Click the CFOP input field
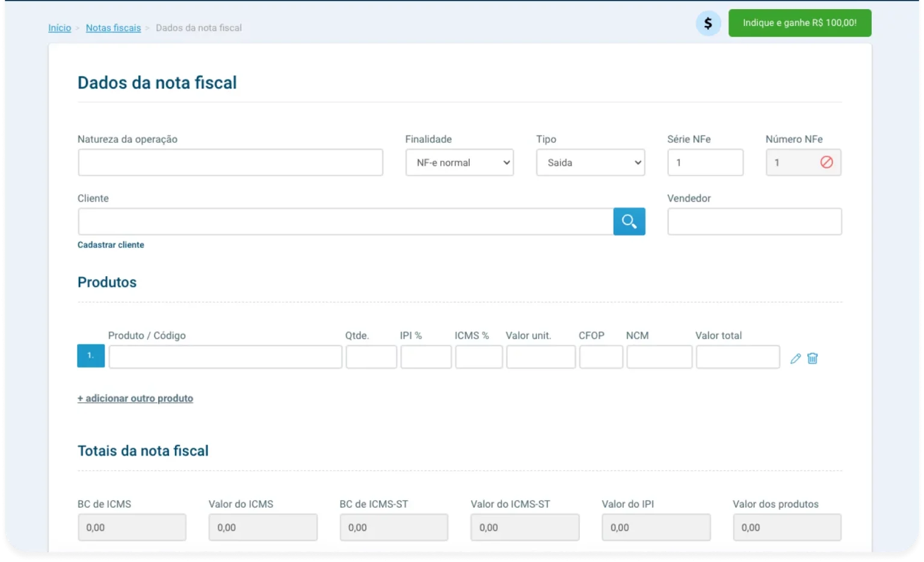The height and width of the screenshot is (562, 924). pos(600,357)
